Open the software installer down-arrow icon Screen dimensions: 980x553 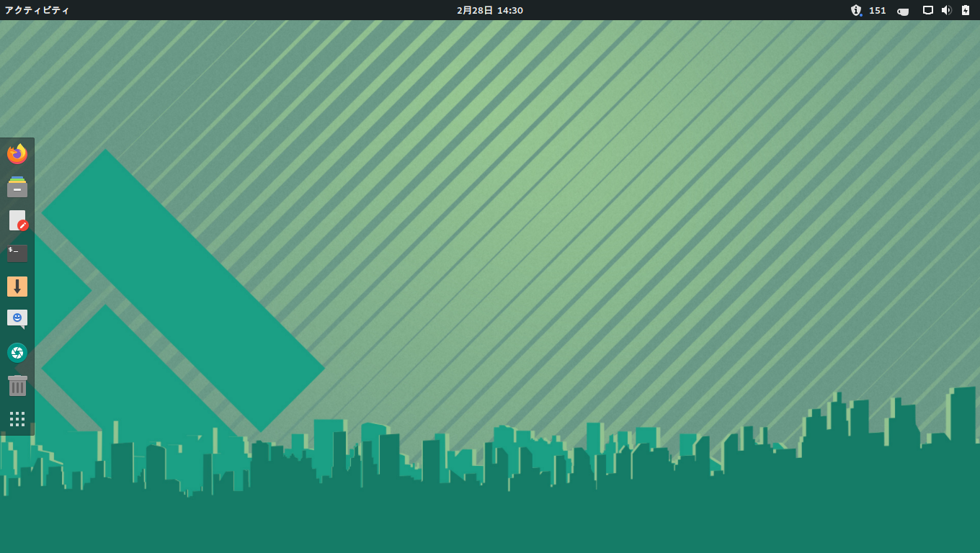pyautogui.click(x=17, y=287)
